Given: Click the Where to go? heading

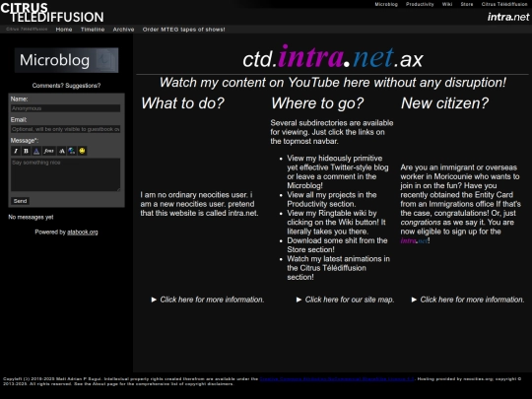Looking at the screenshot, I should (x=317, y=103).
